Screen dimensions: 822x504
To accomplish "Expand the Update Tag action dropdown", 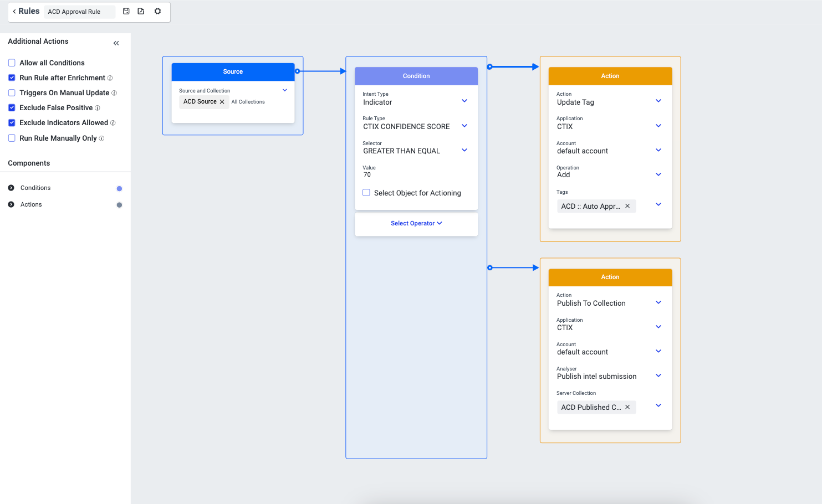I will point(658,101).
